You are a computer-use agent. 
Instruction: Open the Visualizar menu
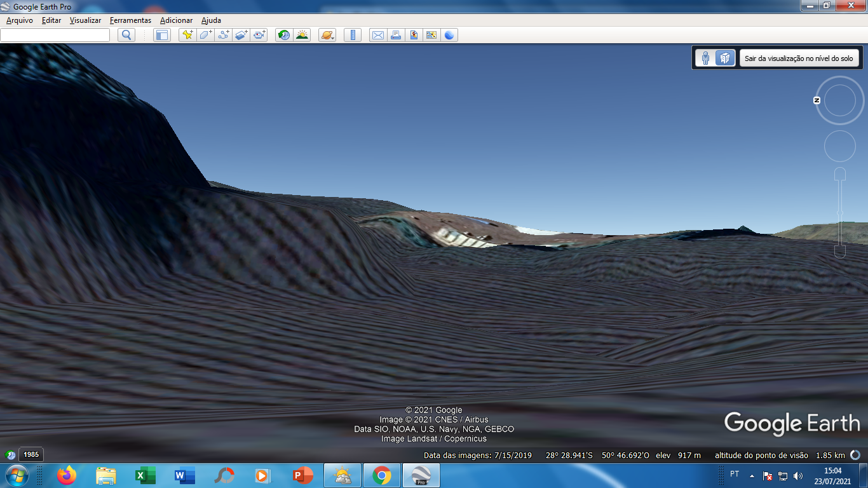point(85,20)
